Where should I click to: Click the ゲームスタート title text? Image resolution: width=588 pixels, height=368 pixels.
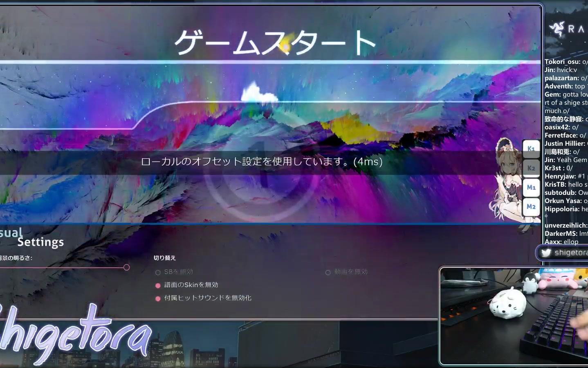275,42
